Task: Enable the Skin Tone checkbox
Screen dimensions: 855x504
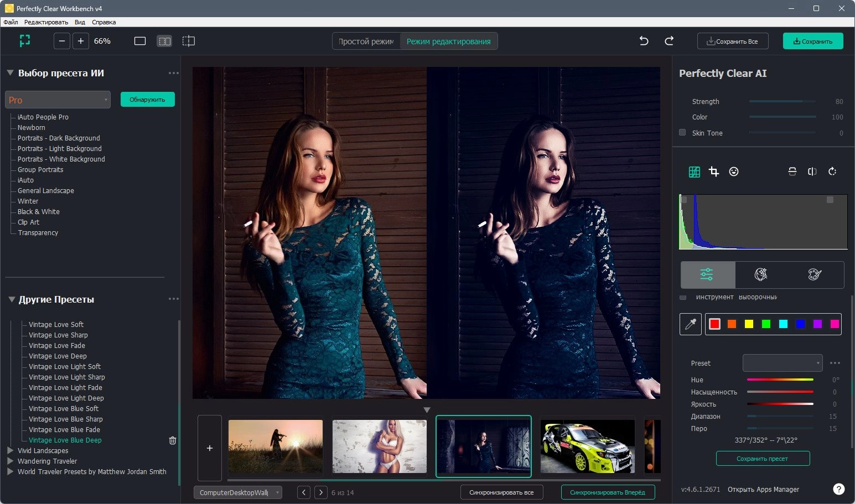Action: (x=682, y=133)
